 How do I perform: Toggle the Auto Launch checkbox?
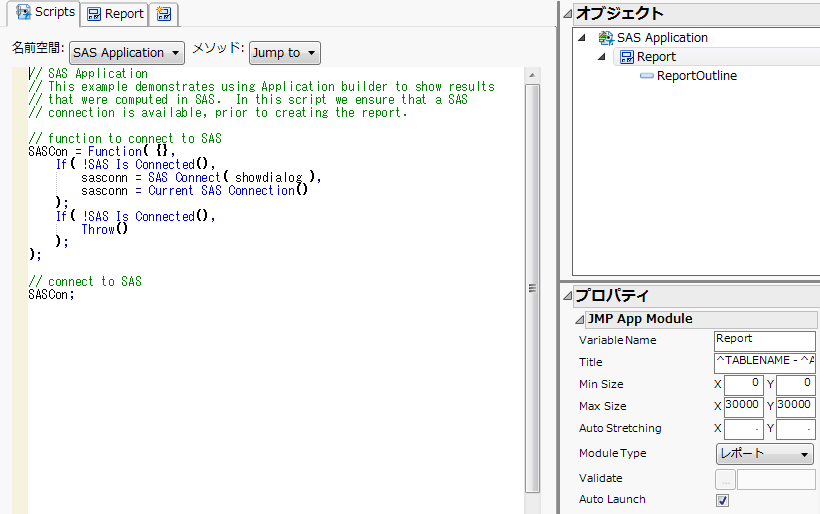(723, 500)
